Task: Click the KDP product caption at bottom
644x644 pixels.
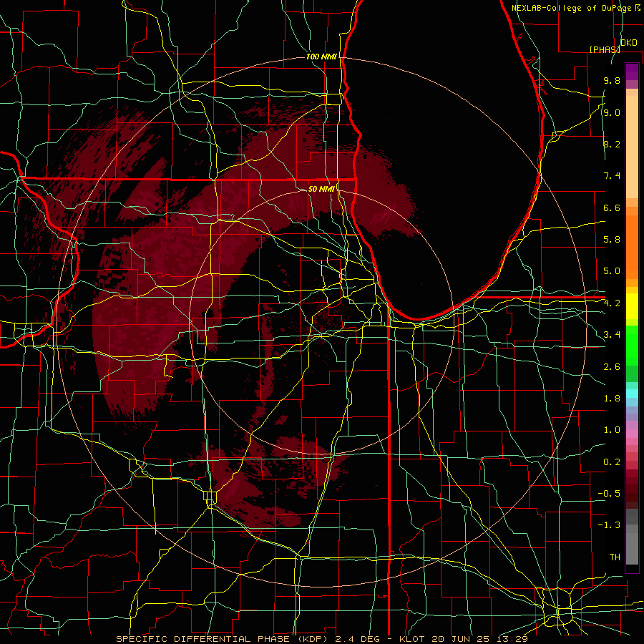Action: coord(321,639)
